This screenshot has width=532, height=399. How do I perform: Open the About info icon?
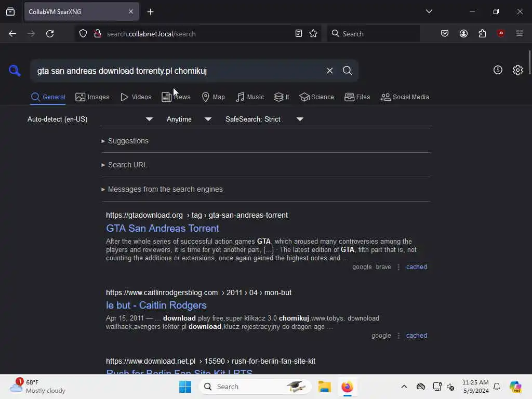498,70
